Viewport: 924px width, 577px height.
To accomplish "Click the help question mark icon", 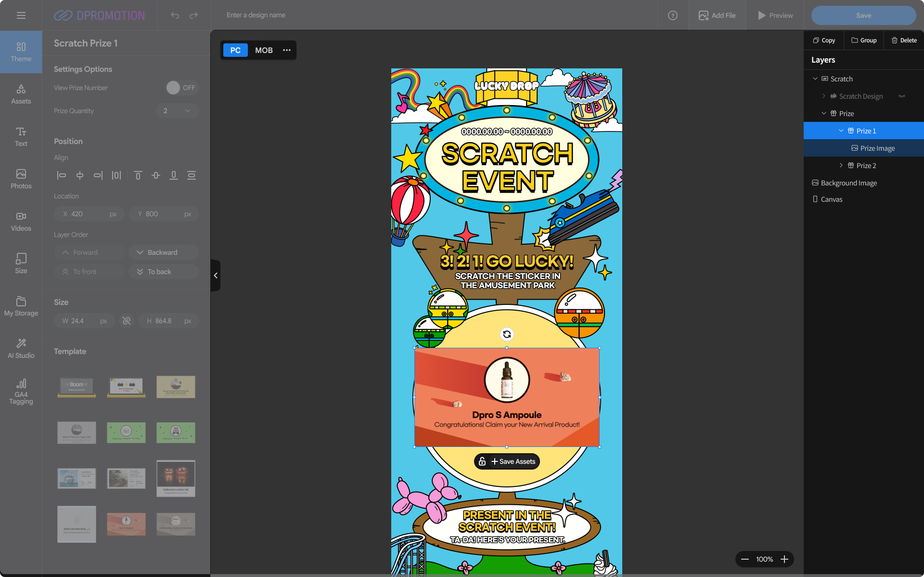I will pos(672,15).
